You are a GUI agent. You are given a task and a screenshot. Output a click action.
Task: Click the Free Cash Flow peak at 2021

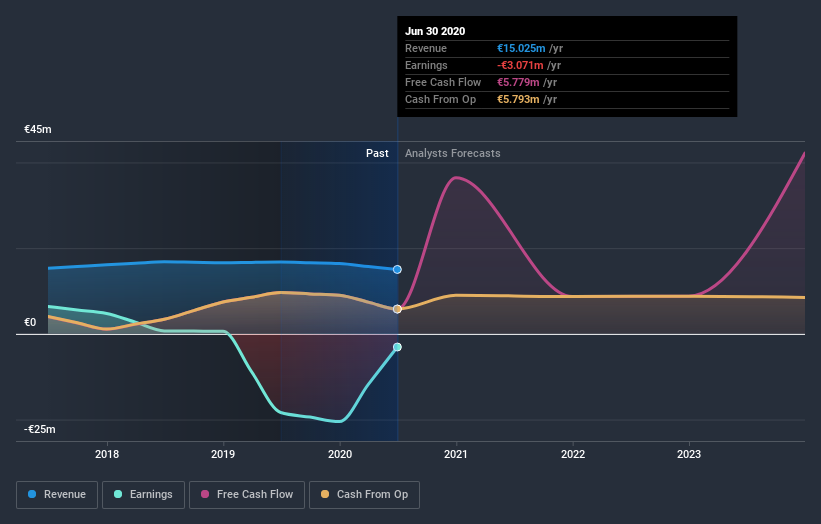tap(457, 178)
